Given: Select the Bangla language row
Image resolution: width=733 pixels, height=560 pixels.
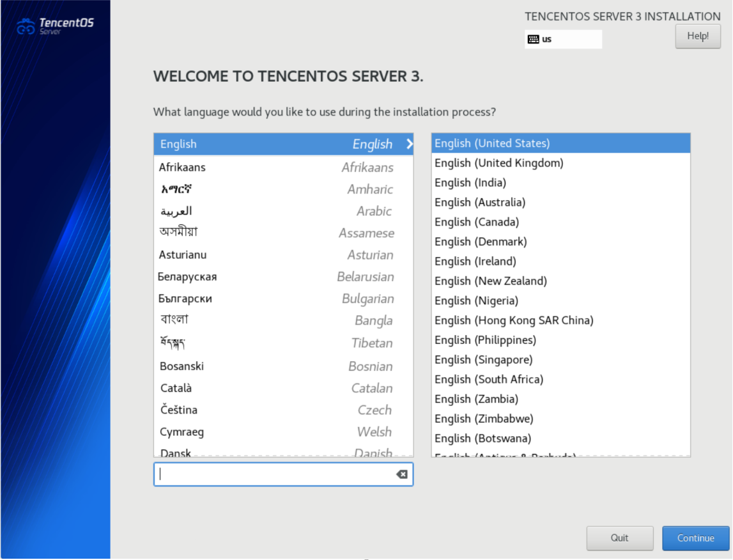Looking at the screenshot, I should tap(283, 321).
